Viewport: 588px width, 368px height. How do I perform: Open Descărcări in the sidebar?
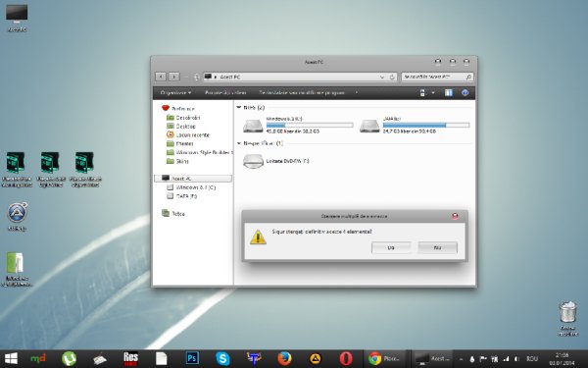[x=183, y=118]
